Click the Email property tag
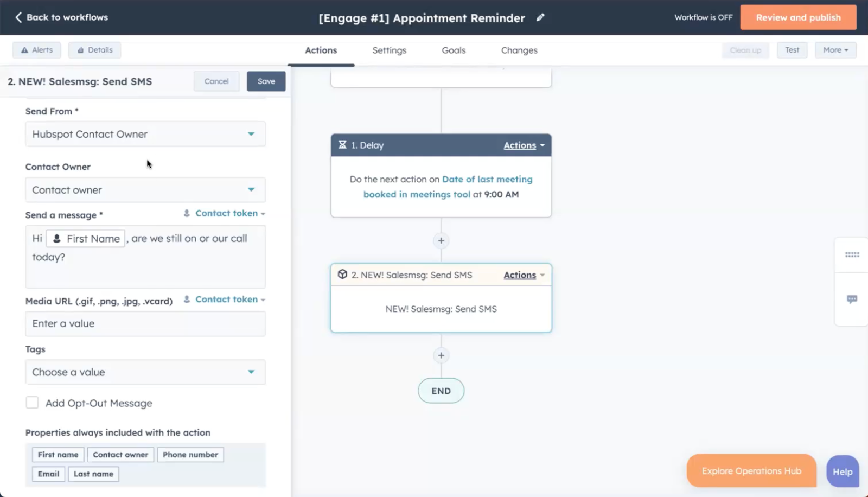Screen dimensions: 868x497 tap(48, 474)
